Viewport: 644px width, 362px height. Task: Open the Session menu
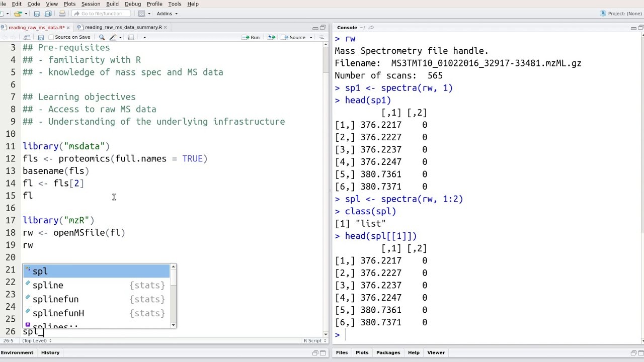pyautogui.click(x=91, y=4)
